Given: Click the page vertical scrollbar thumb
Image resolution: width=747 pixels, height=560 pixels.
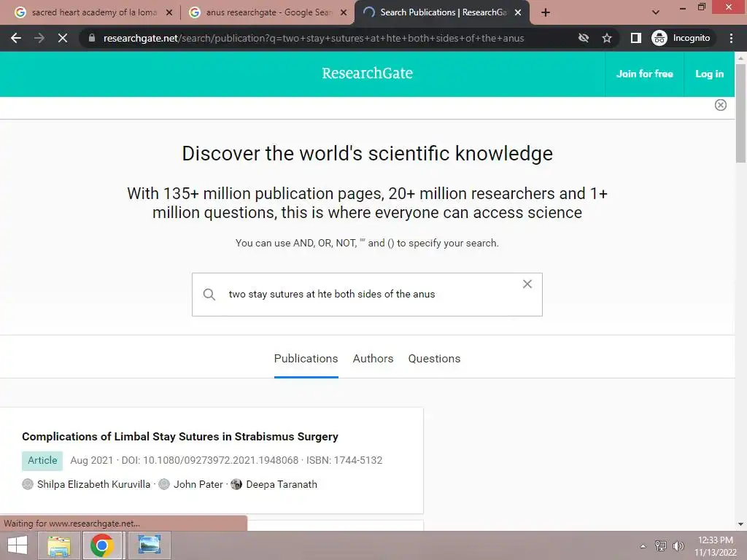Looking at the screenshot, I should tap(740, 113).
